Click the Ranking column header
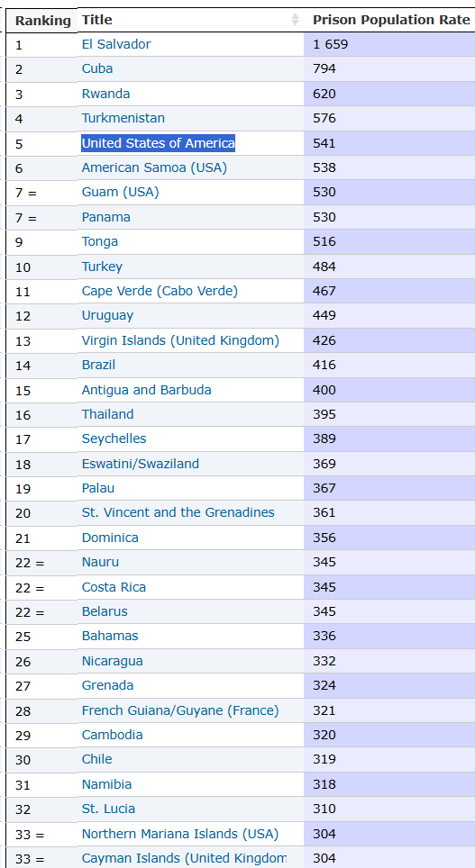Image resolution: width=475 pixels, height=868 pixels. [42, 21]
